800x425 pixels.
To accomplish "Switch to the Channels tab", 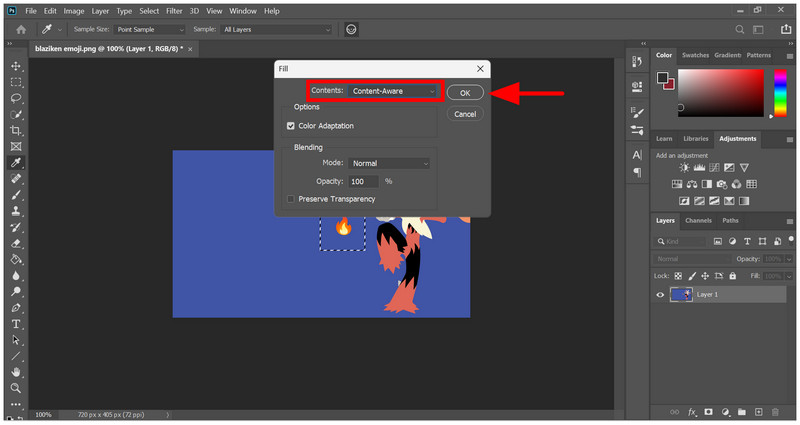I will 698,220.
